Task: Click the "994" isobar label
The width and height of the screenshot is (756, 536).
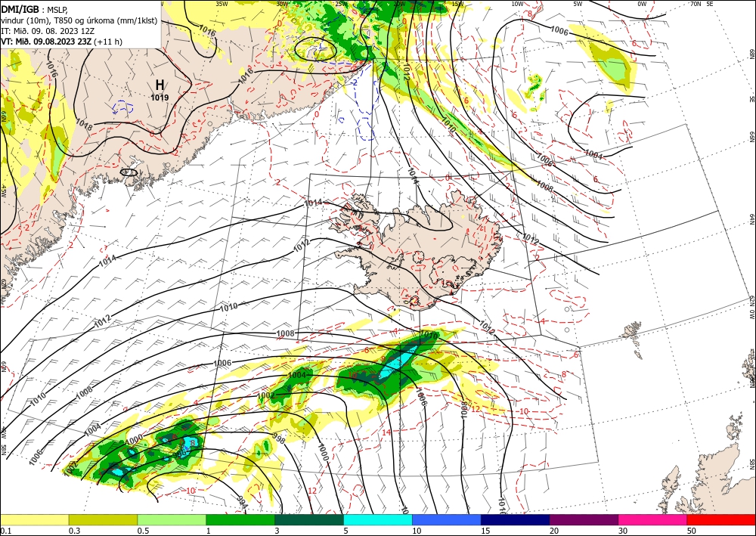Action: click(242, 503)
